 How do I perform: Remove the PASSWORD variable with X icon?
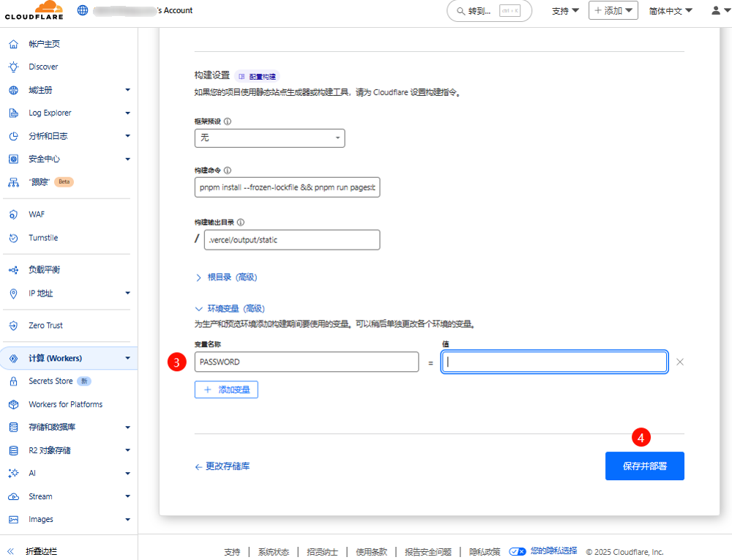680,362
